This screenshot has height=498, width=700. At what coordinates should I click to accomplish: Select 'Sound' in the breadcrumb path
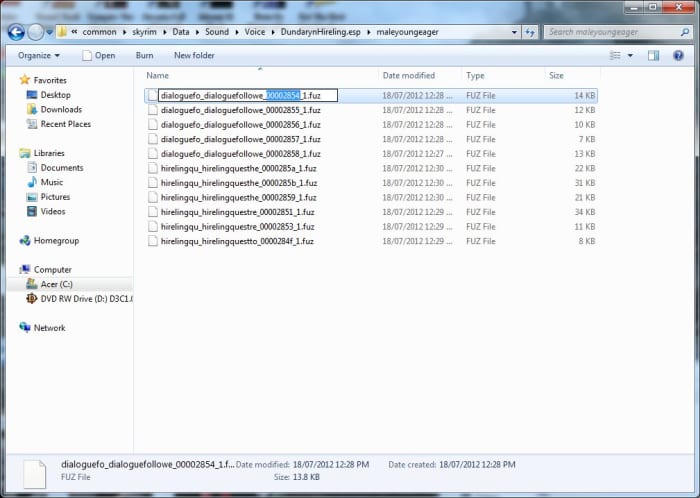click(x=217, y=32)
